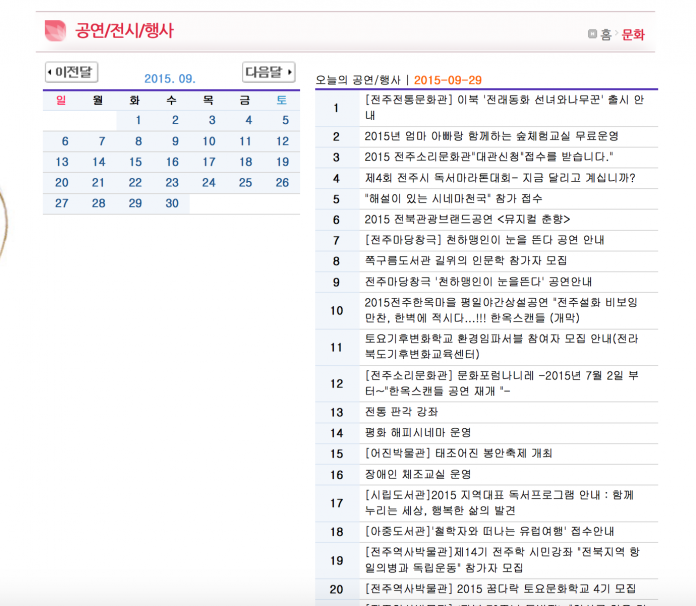Open event 19 전주학 시민강좌 참가자 모집
This screenshot has width=696, height=606.
502,560
